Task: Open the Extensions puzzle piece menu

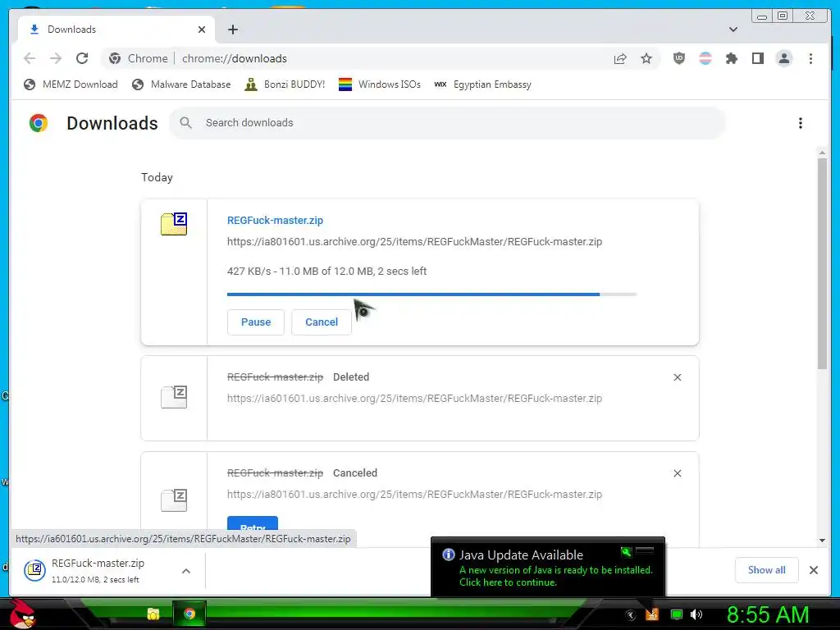Action: (x=731, y=58)
